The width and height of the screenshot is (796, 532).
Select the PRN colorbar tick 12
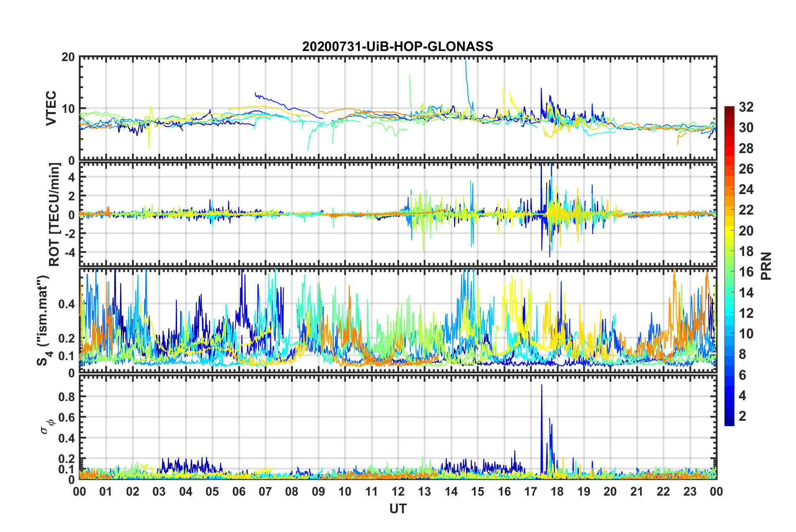[x=746, y=313]
